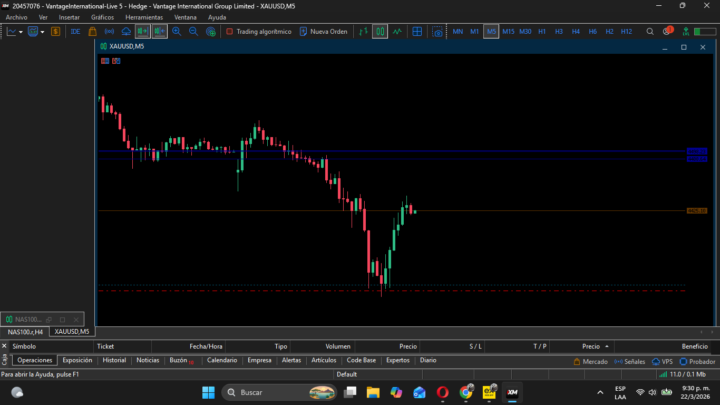
Task: Select the M30 timeframe
Action: [x=525, y=32]
